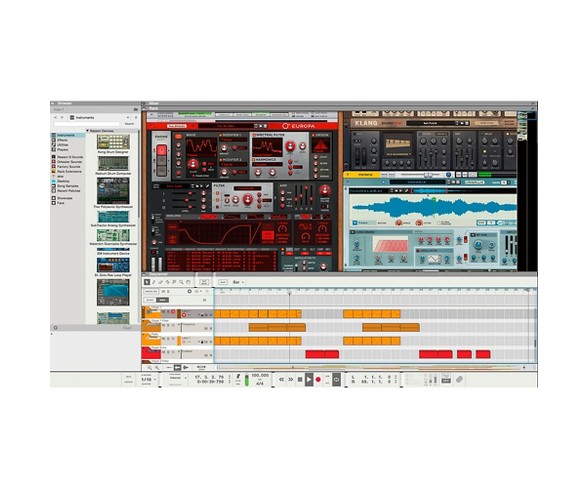Click the link icon at transport far right
Viewport: 588px width, 488px height.
point(459,380)
